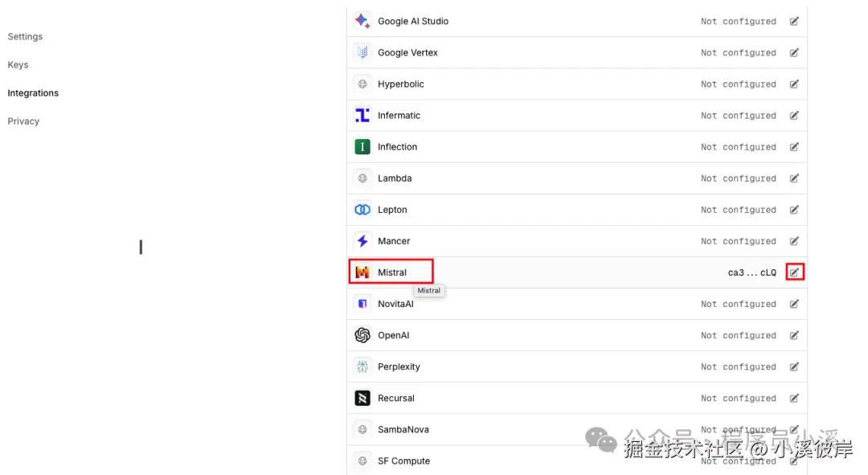Edit the Infermatic key
The height and width of the screenshot is (475, 868).
794,115
